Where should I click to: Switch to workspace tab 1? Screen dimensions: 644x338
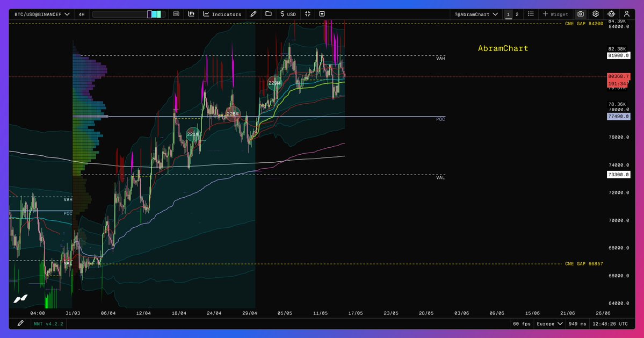coord(509,15)
